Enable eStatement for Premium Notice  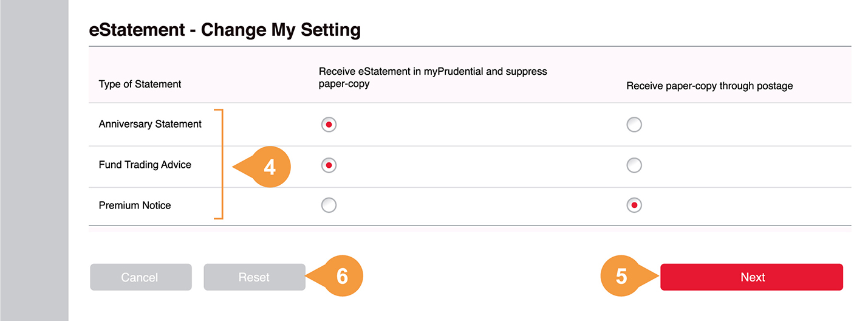click(x=329, y=205)
